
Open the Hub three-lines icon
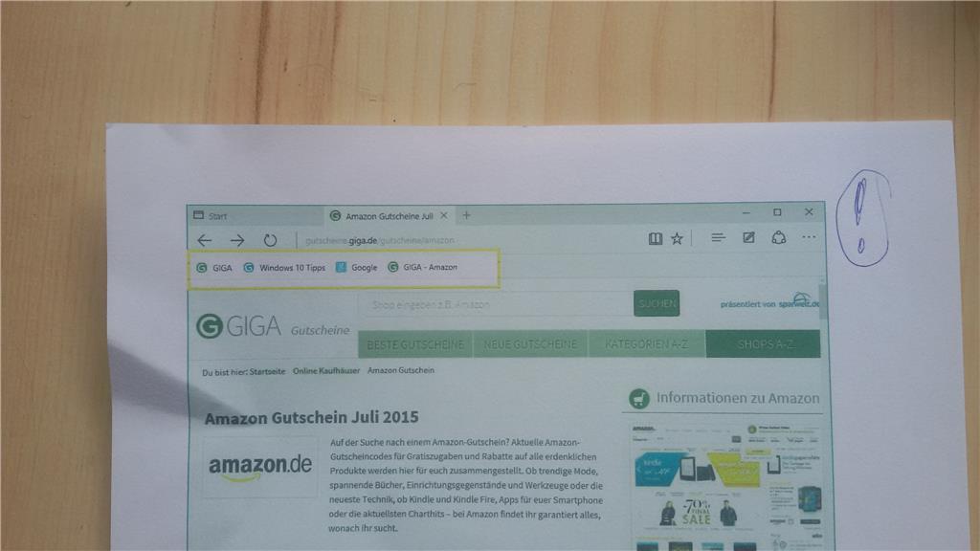coord(718,237)
